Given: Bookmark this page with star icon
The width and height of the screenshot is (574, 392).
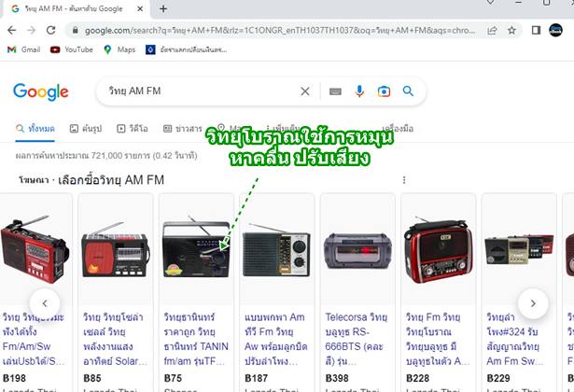Looking at the screenshot, I should (511, 31).
